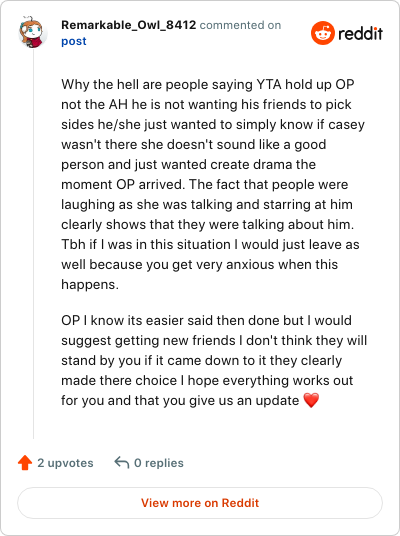Viewport: 400px width, 536px height.
Task: Click the line "clearly shows that they were talking"
Action: [x=208, y=224]
